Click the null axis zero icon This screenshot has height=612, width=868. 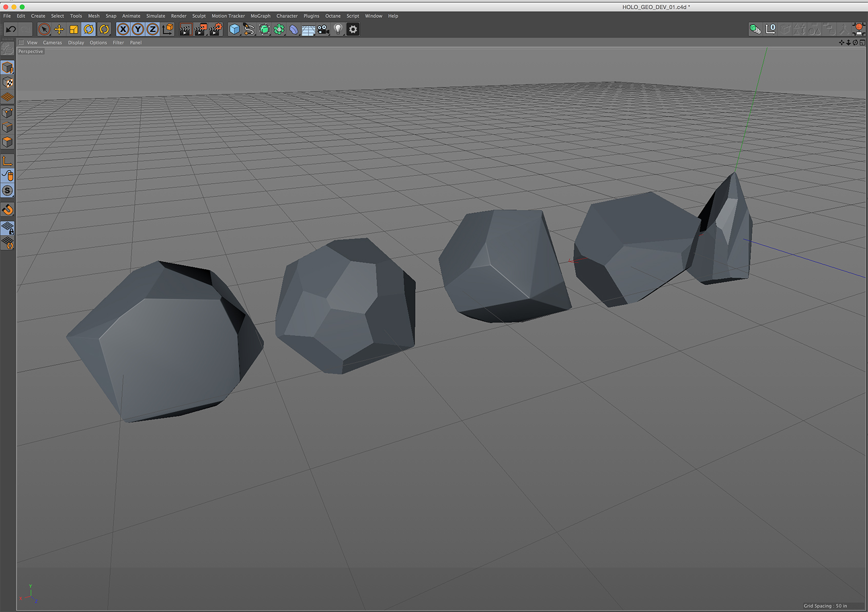pyautogui.click(x=771, y=29)
